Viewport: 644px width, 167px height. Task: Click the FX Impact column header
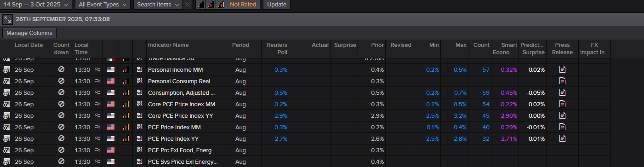pyautogui.click(x=594, y=48)
